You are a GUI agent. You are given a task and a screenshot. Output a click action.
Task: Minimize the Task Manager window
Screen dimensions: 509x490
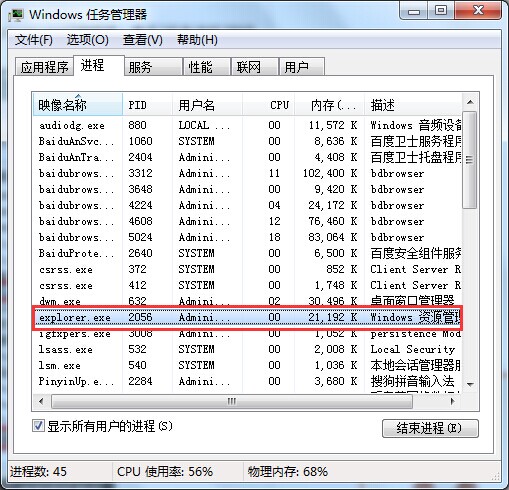pos(414,11)
